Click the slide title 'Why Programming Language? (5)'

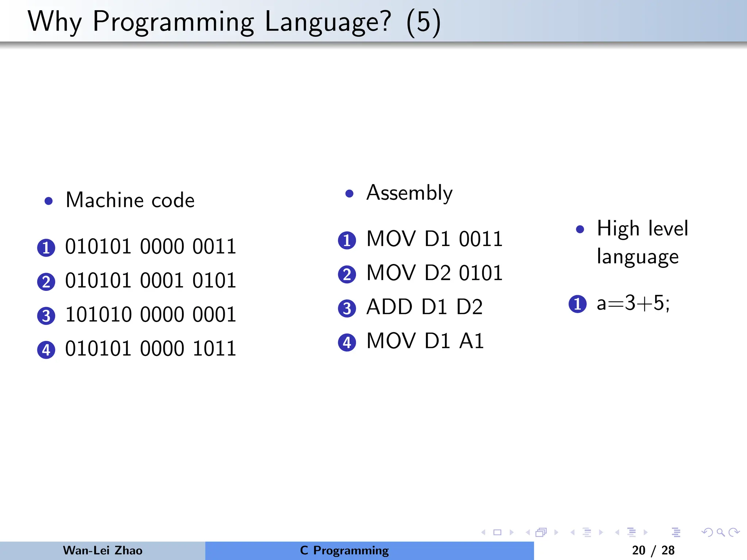pyautogui.click(x=234, y=22)
